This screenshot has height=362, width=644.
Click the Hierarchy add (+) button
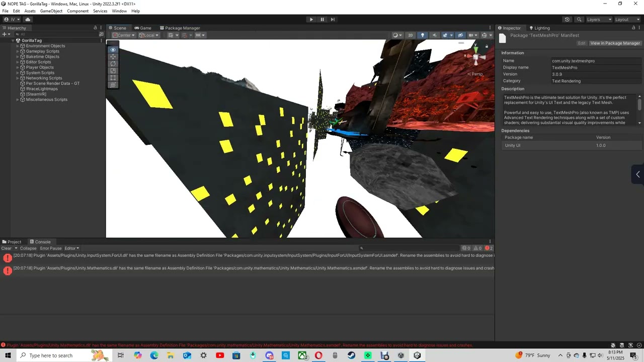(5, 34)
